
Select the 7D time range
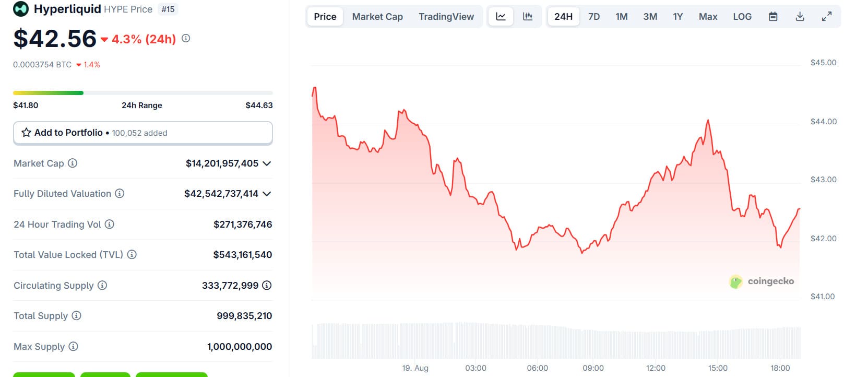(594, 17)
